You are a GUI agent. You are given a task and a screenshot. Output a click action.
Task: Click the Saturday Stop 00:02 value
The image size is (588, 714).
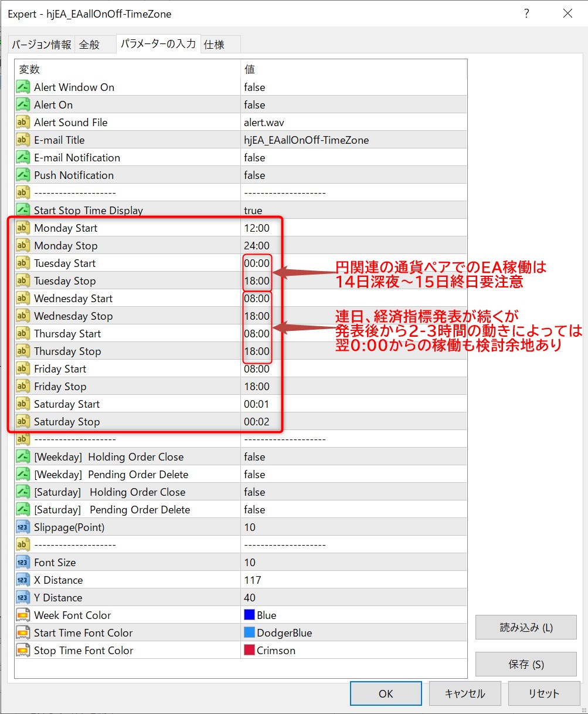click(257, 422)
